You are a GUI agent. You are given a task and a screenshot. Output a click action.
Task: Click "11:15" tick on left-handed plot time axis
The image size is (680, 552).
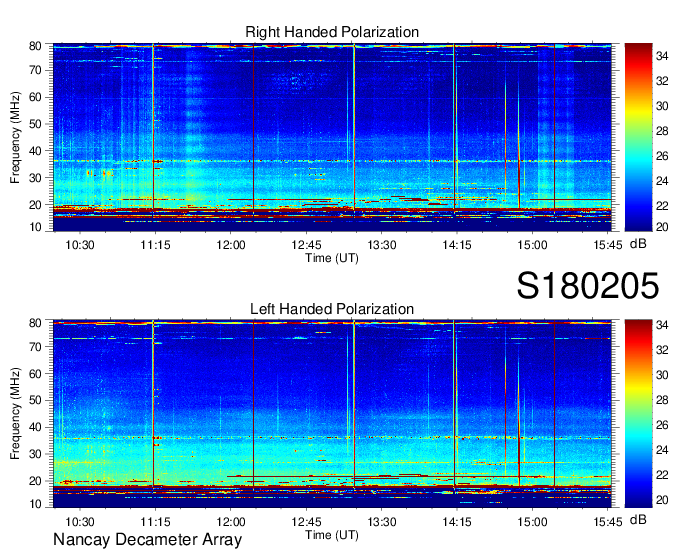[155, 522]
